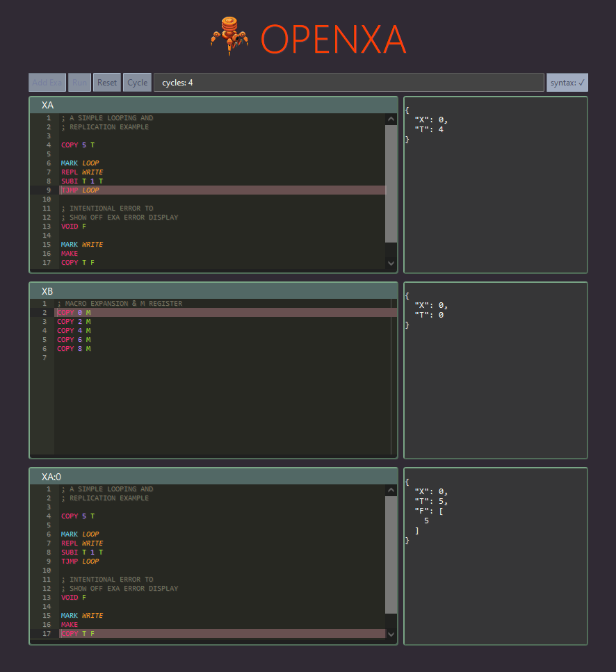
Task: Click the cycles: 4 status field
Action: coord(349,82)
